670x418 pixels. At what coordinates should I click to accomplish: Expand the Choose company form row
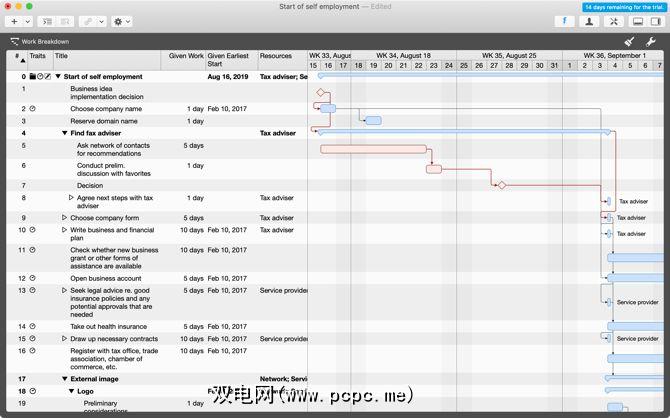65,218
